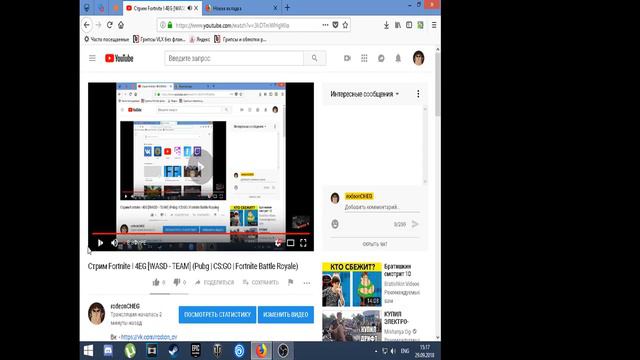640x360 pixels.
Task: Open the Firefox downloads arrow
Action: click(x=386, y=25)
